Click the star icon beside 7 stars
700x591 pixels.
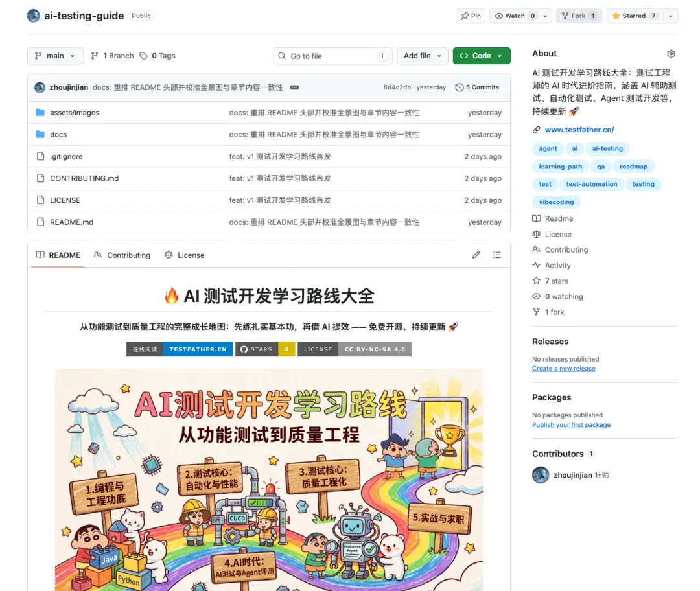536,281
